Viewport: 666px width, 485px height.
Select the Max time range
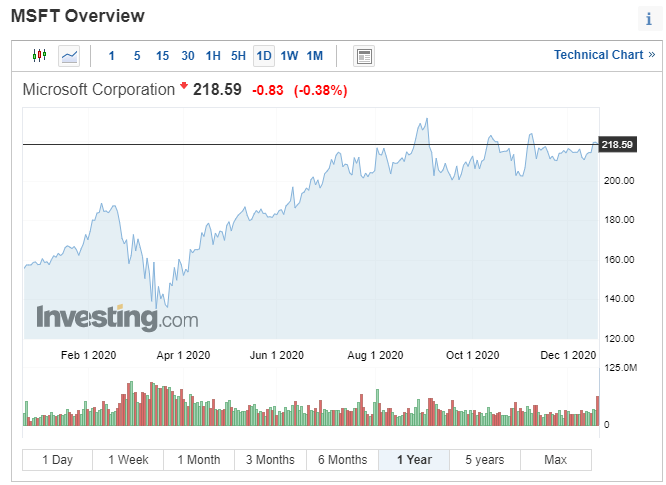pos(556,460)
